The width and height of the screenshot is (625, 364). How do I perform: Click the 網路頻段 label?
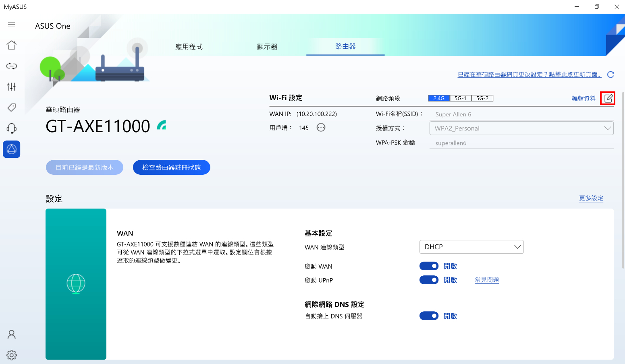pos(388,98)
